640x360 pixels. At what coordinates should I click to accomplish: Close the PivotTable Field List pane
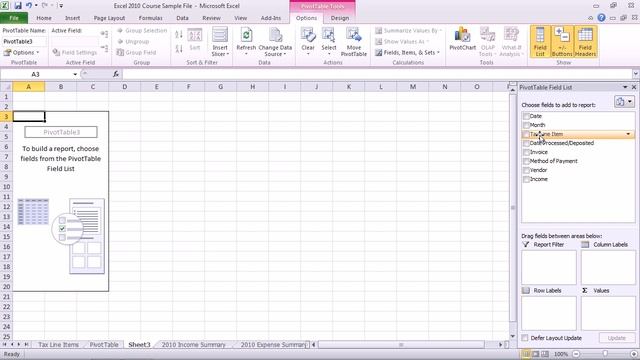click(x=634, y=87)
